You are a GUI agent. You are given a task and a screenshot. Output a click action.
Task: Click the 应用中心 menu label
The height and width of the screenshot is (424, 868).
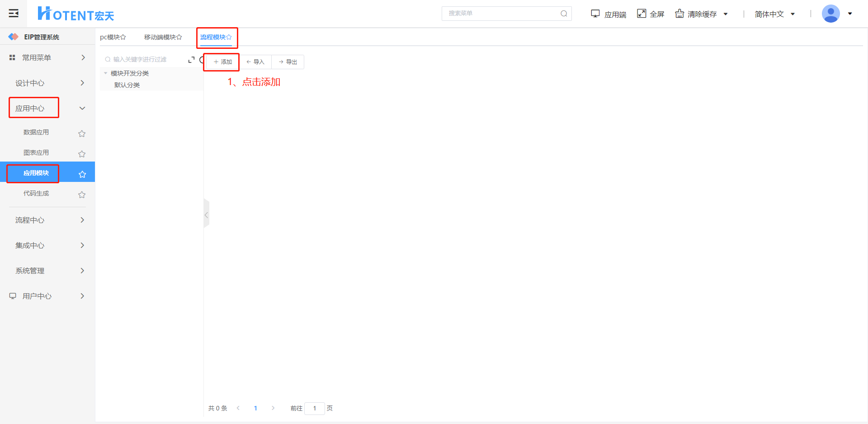(30, 108)
